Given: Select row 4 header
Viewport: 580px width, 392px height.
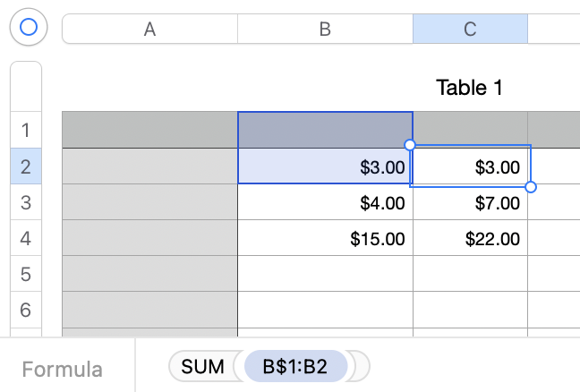Looking at the screenshot, I should tap(25, 238).
